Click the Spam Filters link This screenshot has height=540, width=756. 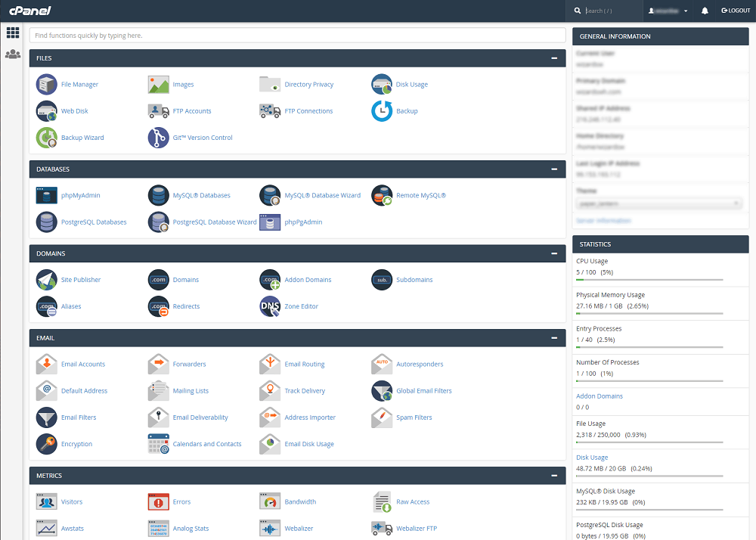[414, 417]
